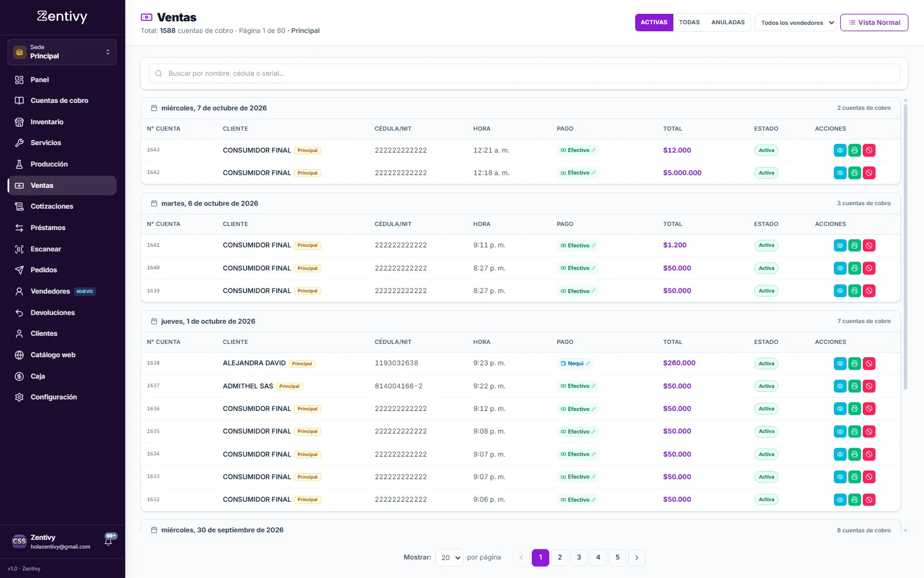Go to Caja section
Viewport: 924px width, 578px height.
[62, 376]
